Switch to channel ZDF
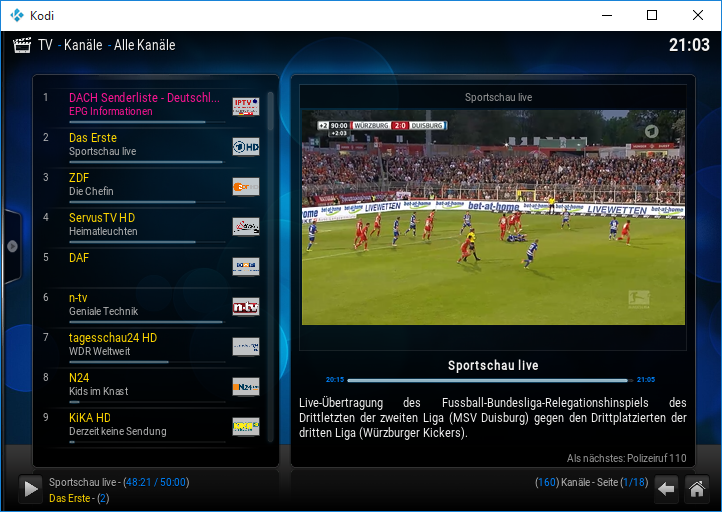 click(x=79, y=178)
